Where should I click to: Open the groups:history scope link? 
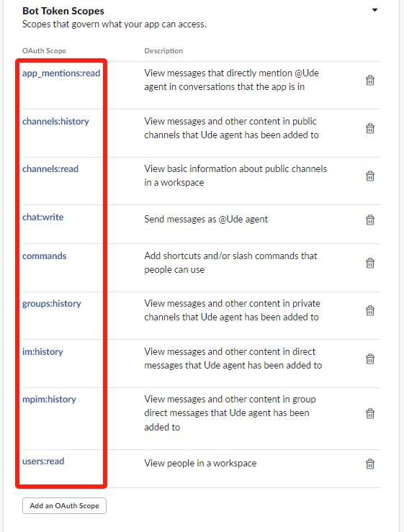pos(52,304)
